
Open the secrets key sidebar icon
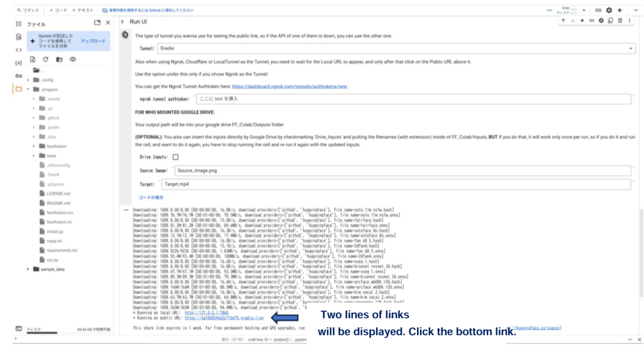[x=18, y=76]
